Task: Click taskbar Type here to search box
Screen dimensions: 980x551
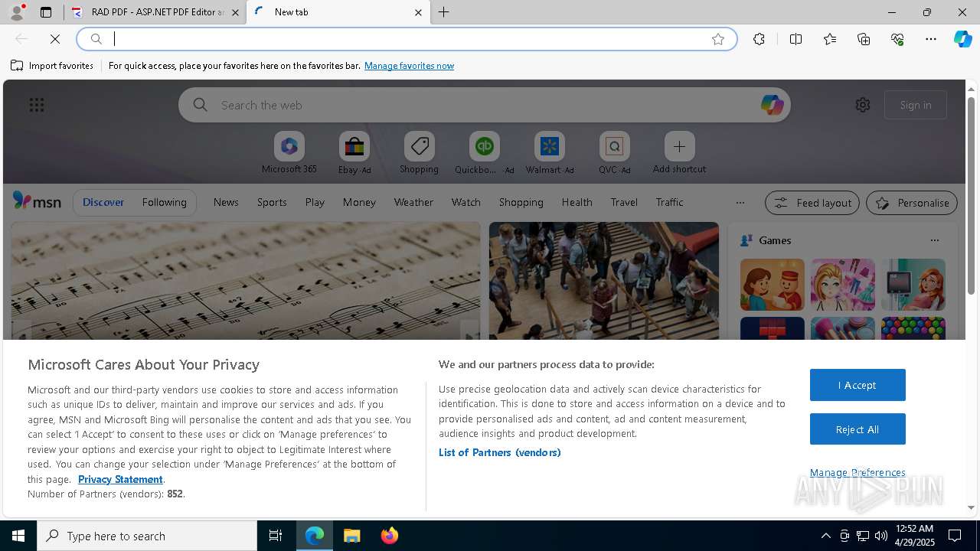Action: tap(147, 536)
